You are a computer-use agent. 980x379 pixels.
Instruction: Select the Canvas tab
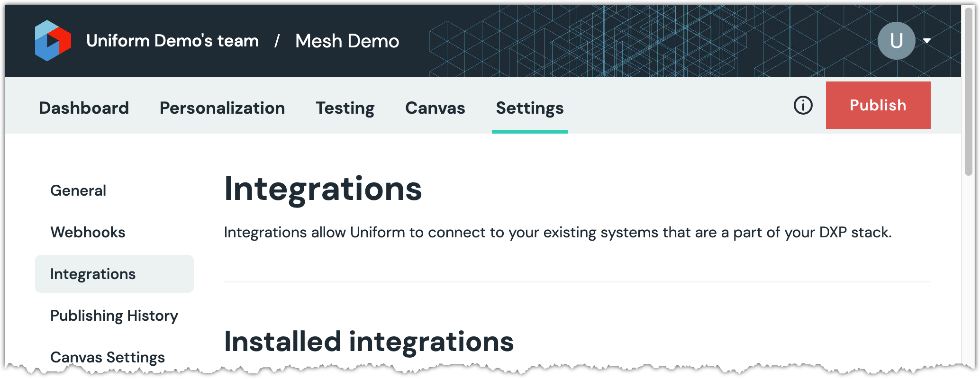(435, 108)
